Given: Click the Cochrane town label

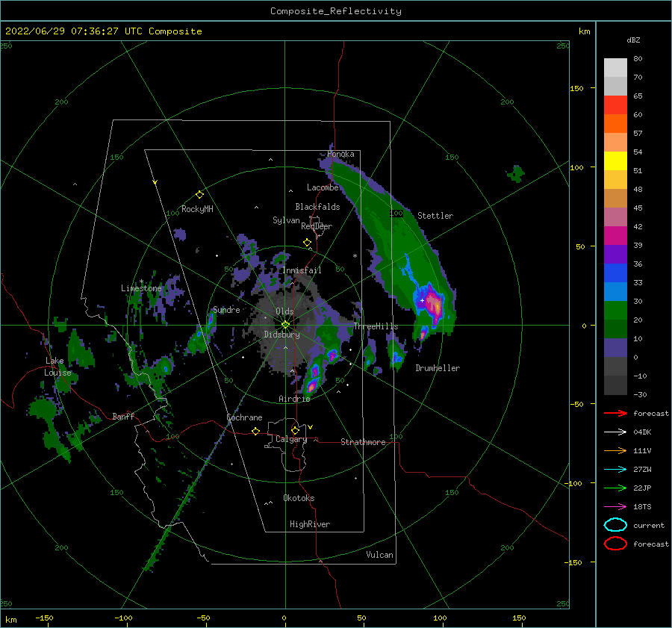Looking at the screenshot, I should pos(244,417).
